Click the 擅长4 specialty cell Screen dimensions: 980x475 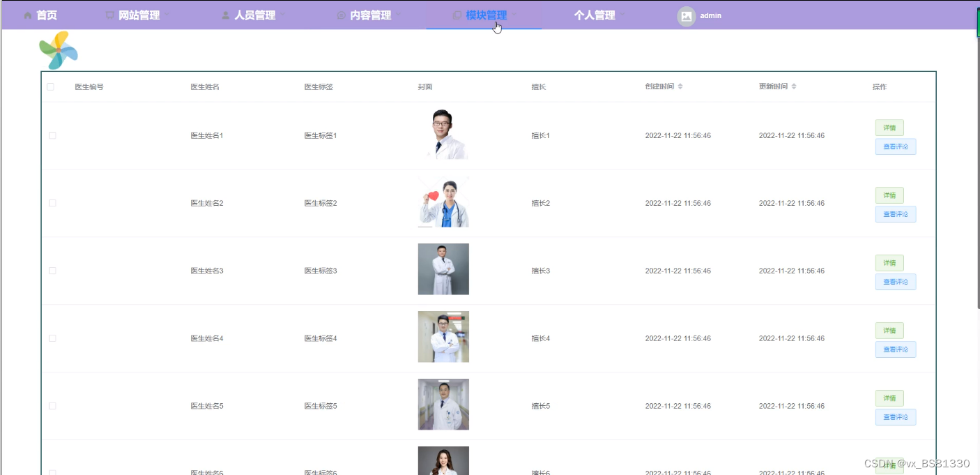[541, 338]
